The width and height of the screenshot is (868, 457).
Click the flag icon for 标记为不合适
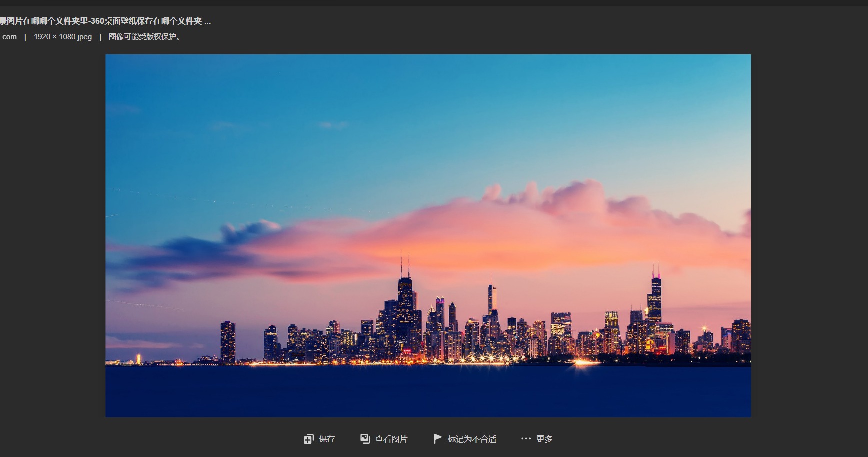[x=437, y=439]
